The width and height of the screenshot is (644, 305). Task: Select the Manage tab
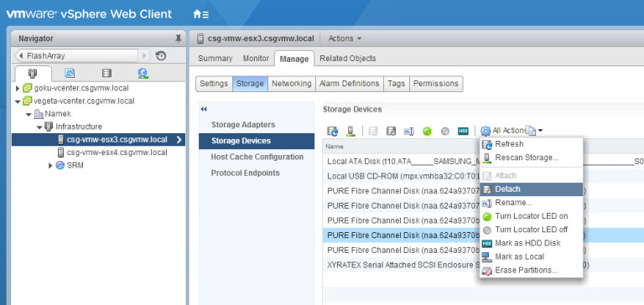pyautogui.click(x=294, y=59)
